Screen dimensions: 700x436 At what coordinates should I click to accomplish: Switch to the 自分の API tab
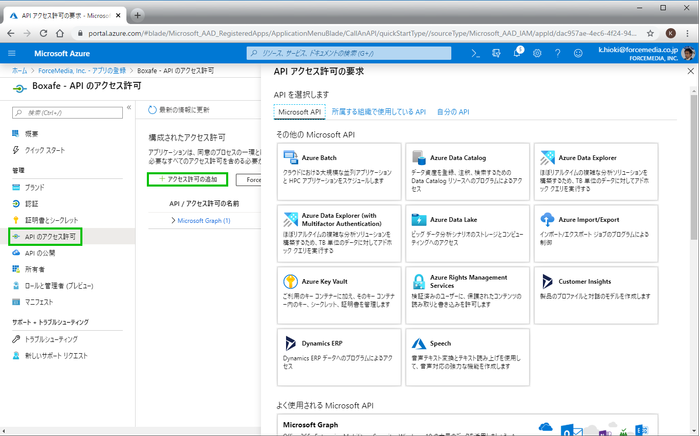[453, 112]
